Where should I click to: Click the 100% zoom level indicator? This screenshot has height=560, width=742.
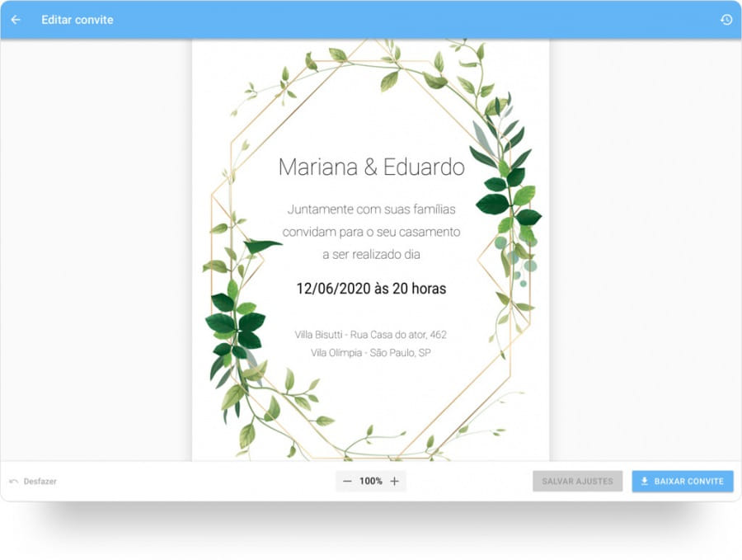(371, 481)
